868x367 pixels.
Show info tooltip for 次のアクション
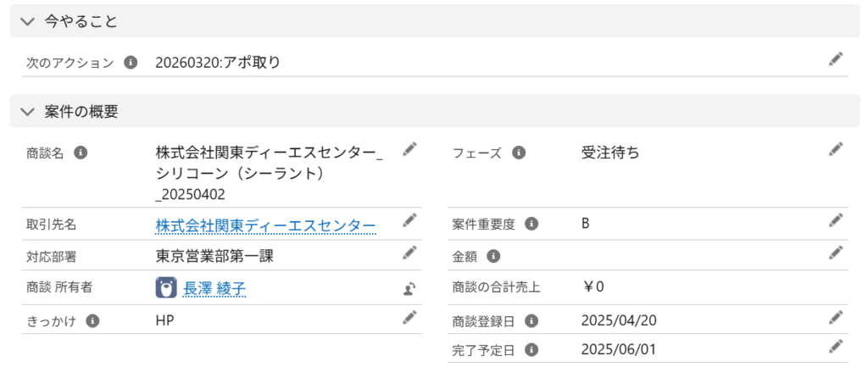tap(131, 62)
